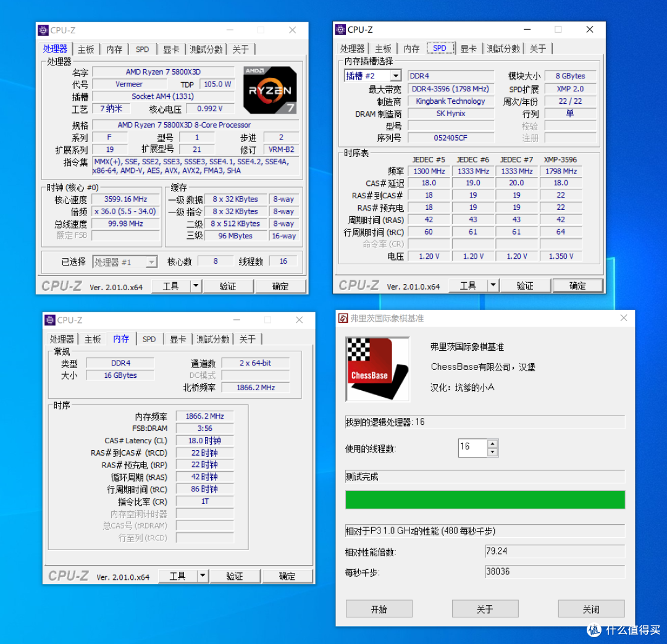The height and width of the screenshot is (644, 667).
Task: Click the 16 GBytes memory size field
Action: point(120,375)
